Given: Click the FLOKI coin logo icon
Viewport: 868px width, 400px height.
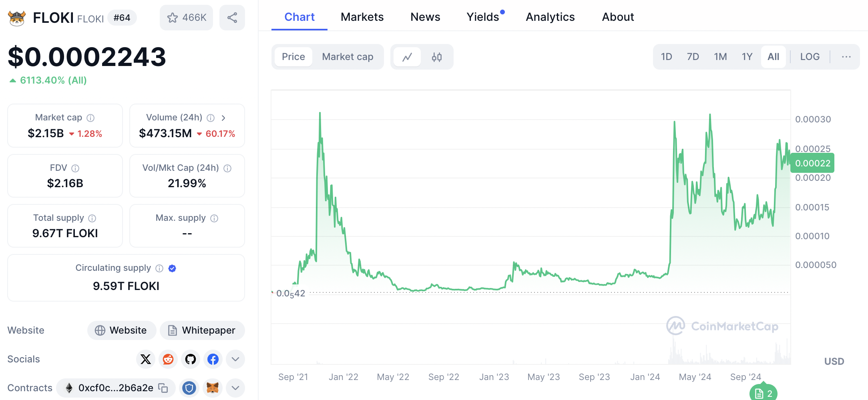Looking at the screenshot, I should point(17,18).
